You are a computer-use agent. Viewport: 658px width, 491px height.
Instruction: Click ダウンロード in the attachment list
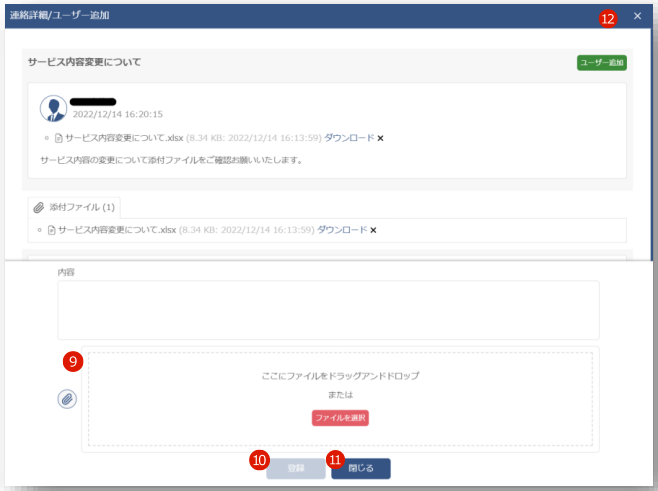pos(341,230)
